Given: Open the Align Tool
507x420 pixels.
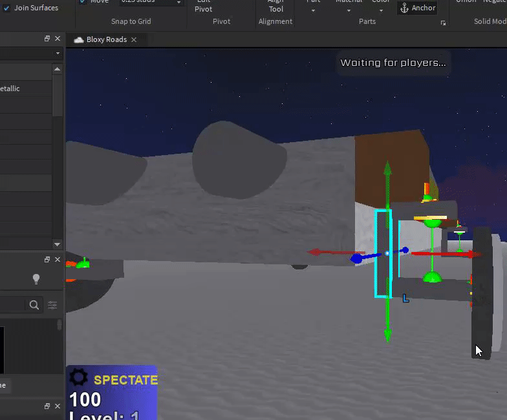Looking at the screenshot, I should [275, 6].
